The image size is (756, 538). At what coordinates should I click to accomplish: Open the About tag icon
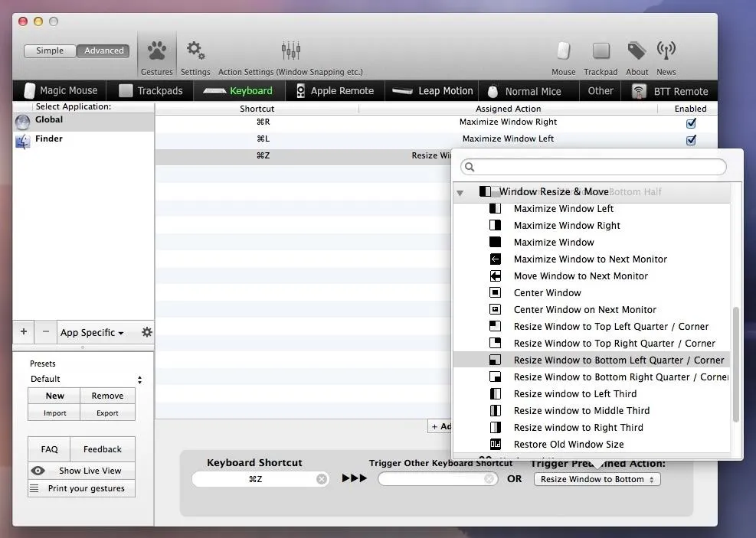point(637,50)
